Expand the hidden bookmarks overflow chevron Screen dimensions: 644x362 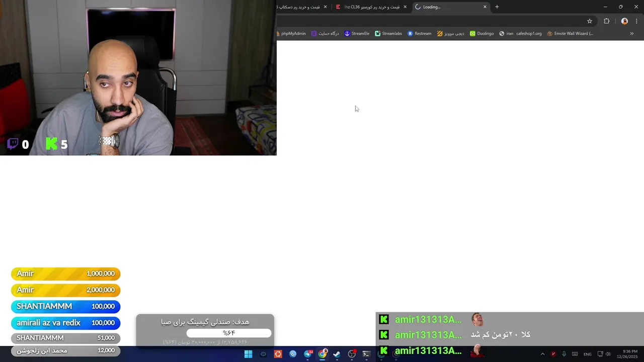click(632, 34)
